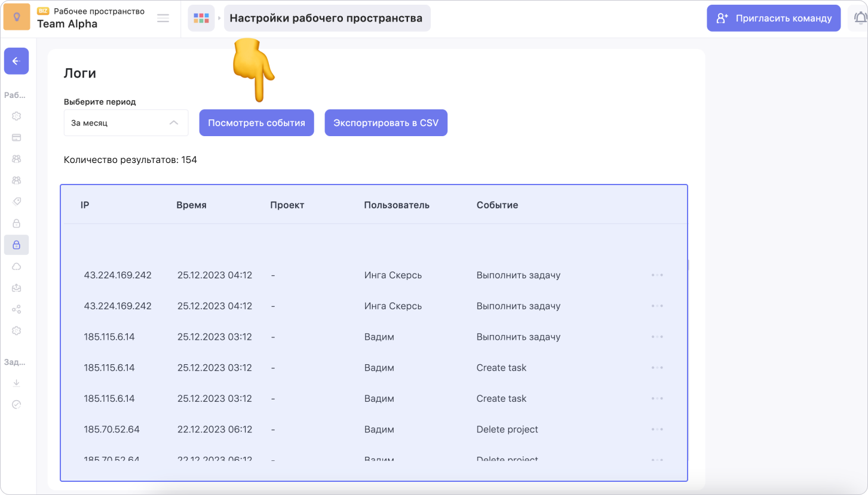Open the cloud icon in sidebar
This screenshot has height=495, width=868.
click(17, 266)
